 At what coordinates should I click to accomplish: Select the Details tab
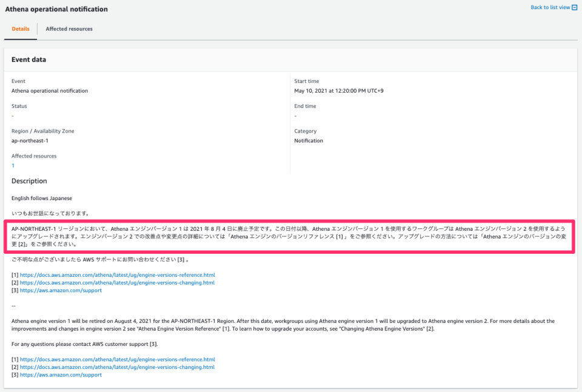coord(20,28)
